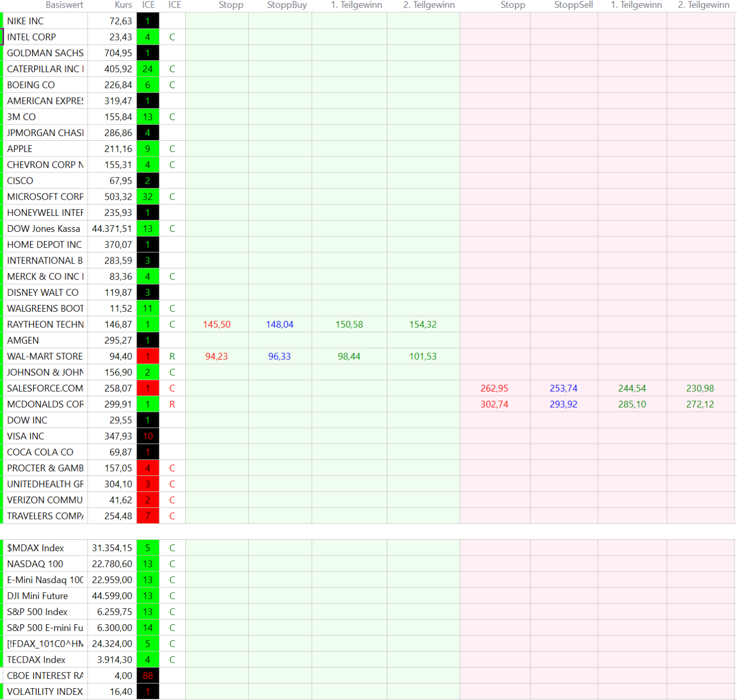The image size is (737, 700).
Task: Select McDonalds' Stopp value 302,74
Action: pyautogui.click(x=494, y=404)
